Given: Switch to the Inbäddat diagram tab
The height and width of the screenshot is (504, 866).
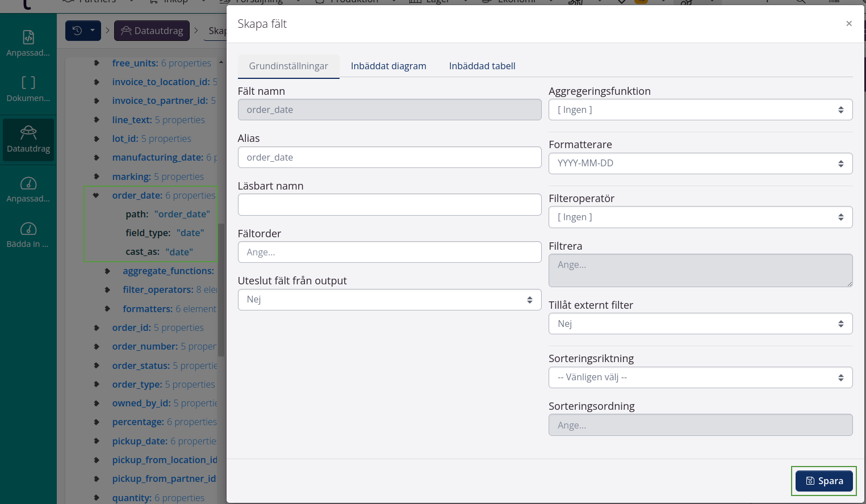Looking at the screenshot, I should click(388, 66).
